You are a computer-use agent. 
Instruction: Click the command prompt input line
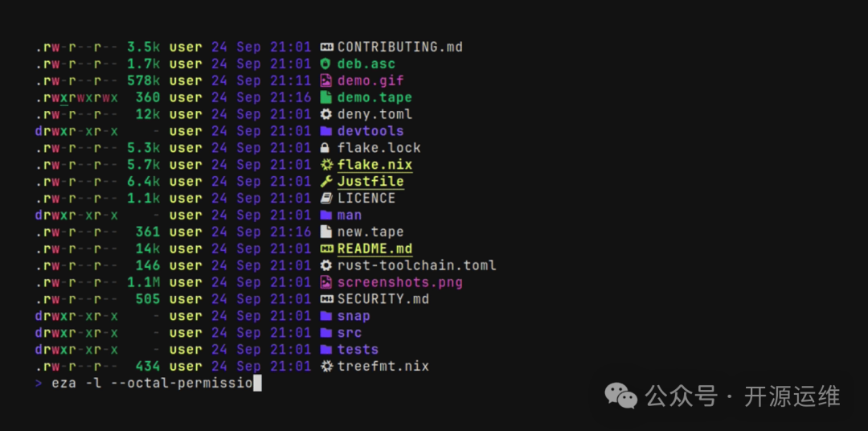153,384
